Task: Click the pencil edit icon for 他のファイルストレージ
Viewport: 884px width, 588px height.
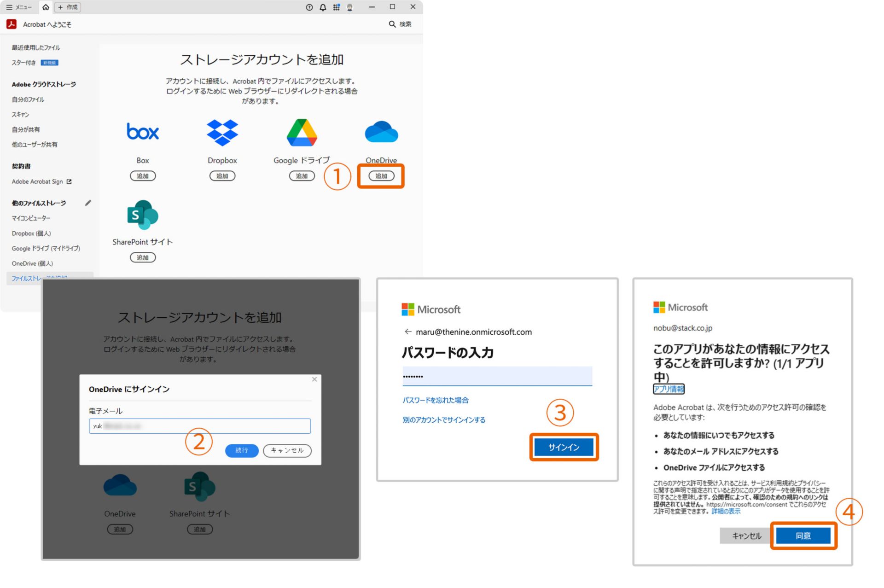Action: (x=88, y=203)
